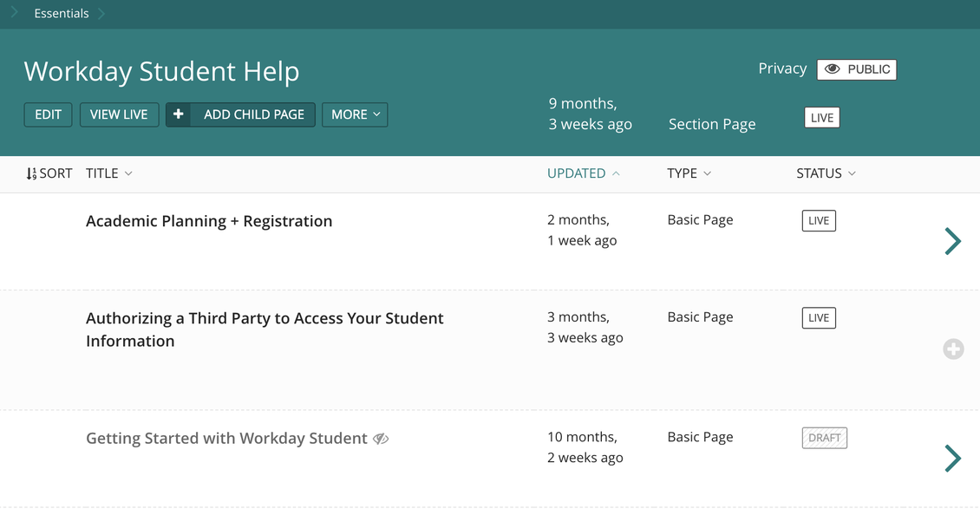Click plus circle on Authorizing Third Party row

pyautogui.click(x=953, y=349)
